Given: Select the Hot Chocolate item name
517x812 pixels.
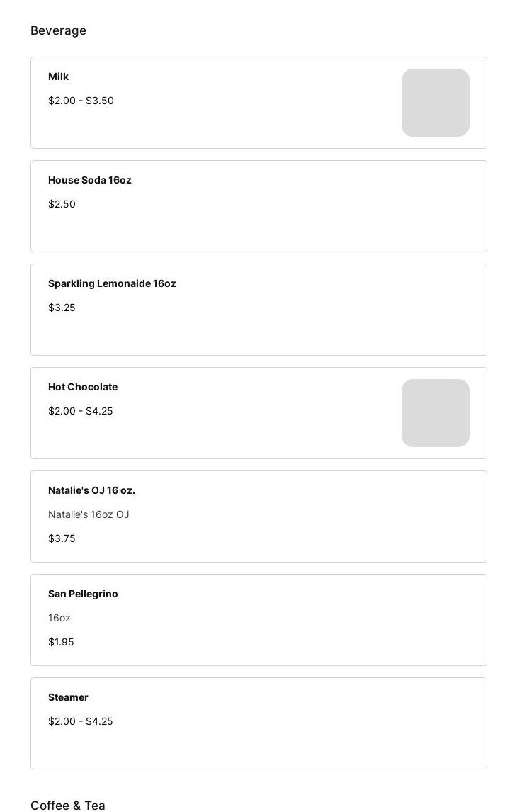Looking at the screenshot, I should (x=83, y=387).
